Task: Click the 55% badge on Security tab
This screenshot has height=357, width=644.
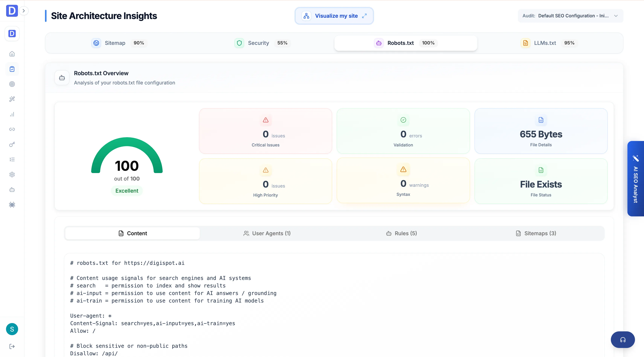Action: tap(282, 43)
